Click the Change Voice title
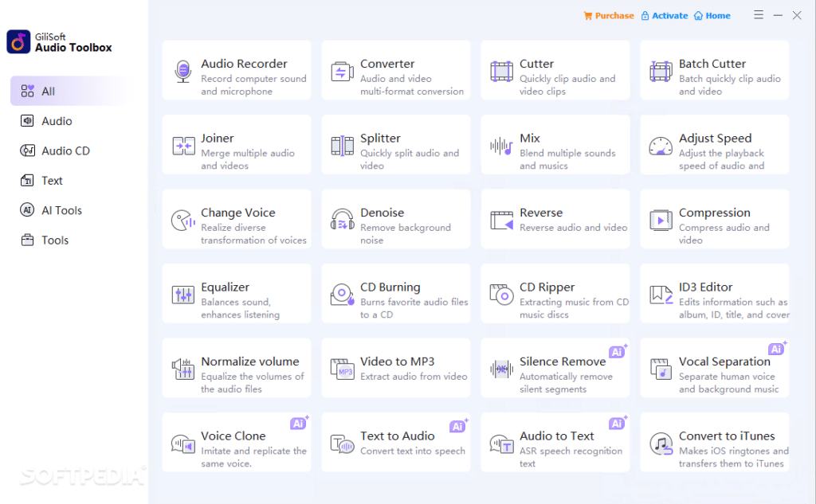This screenshot has height=504, width=816. 237,213
